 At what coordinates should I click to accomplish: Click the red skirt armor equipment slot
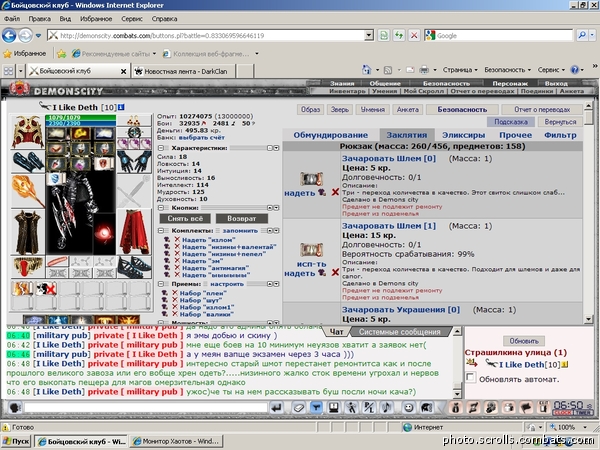coord(134,232)
